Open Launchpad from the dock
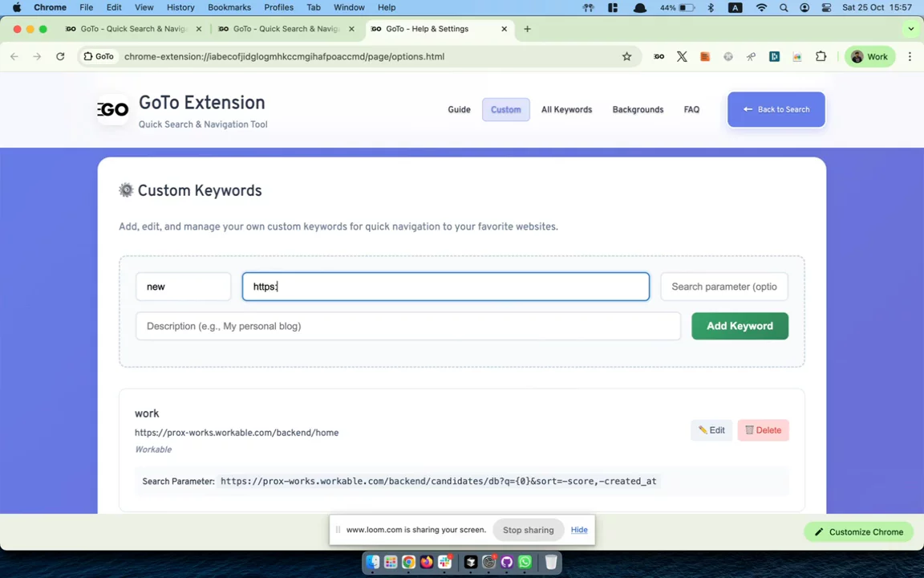The height and width of the screenshot is (578, 924). click(x=390, y=562)
